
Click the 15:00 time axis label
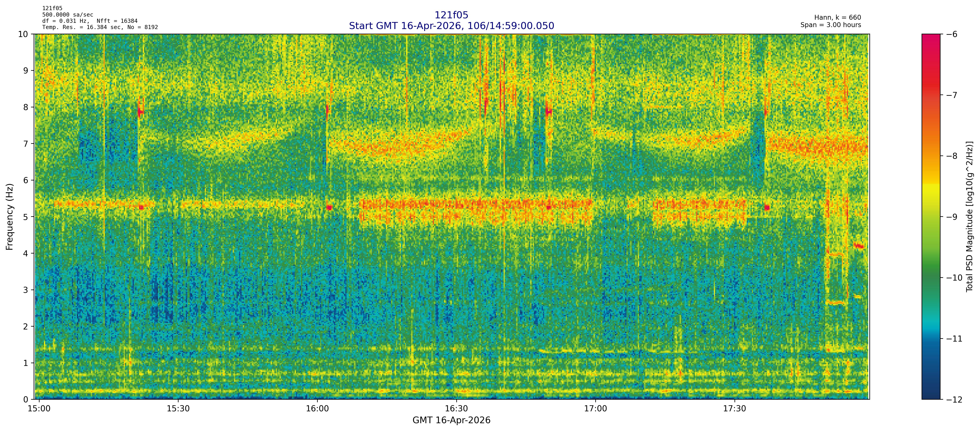(x=39, y=409)
